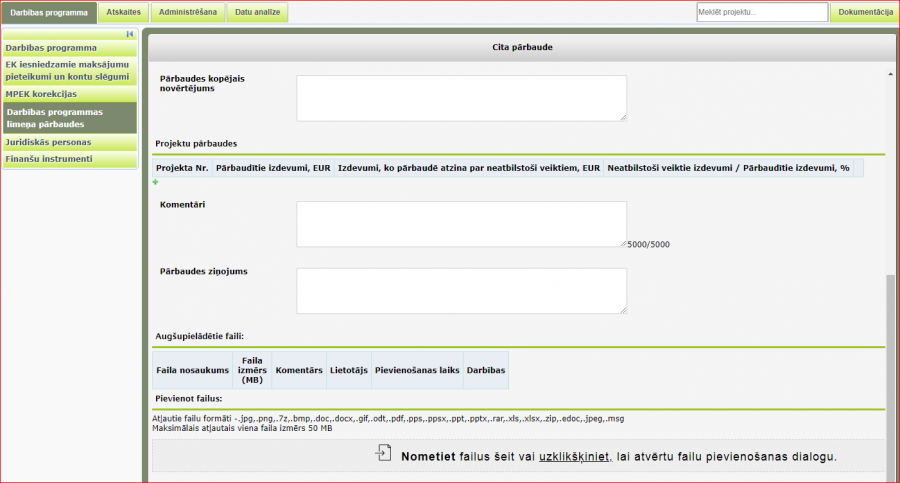Open EK iesniedzamie maksājumu pieteikumi sidebar item
This screenshot has height=483, width=900.
(70, 70)
